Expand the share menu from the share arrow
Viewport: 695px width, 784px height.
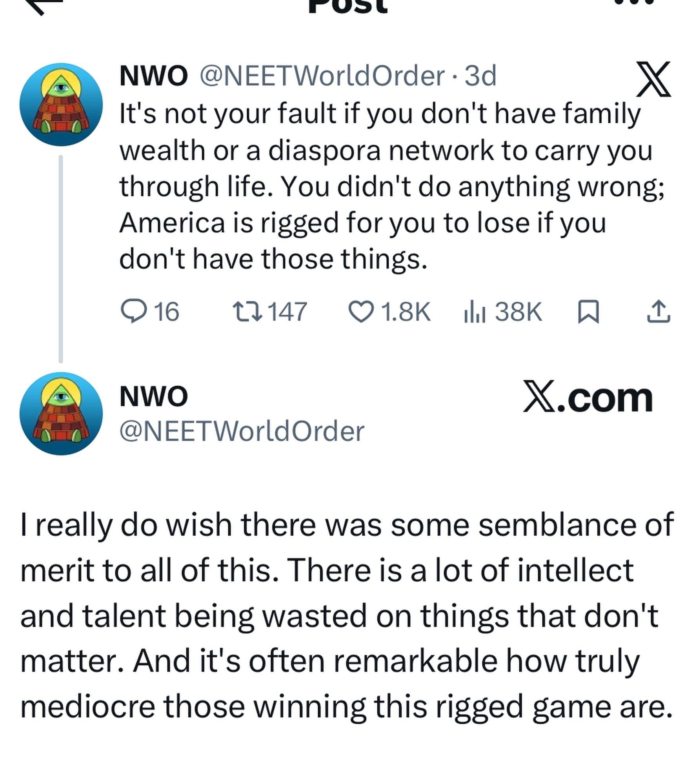point(659,311)
